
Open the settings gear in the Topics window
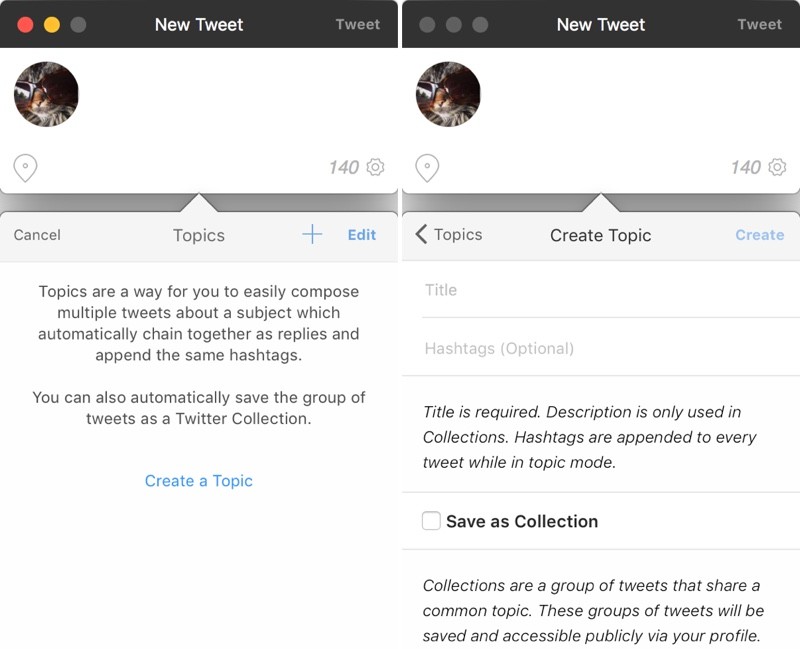pyautogui.click(x=375, y=167)
